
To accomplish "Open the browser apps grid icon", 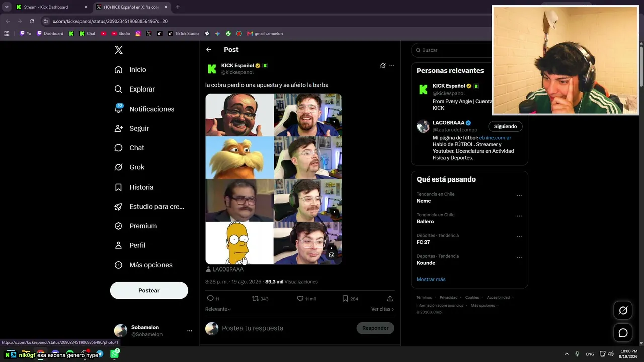I will [x=7, y=34].
